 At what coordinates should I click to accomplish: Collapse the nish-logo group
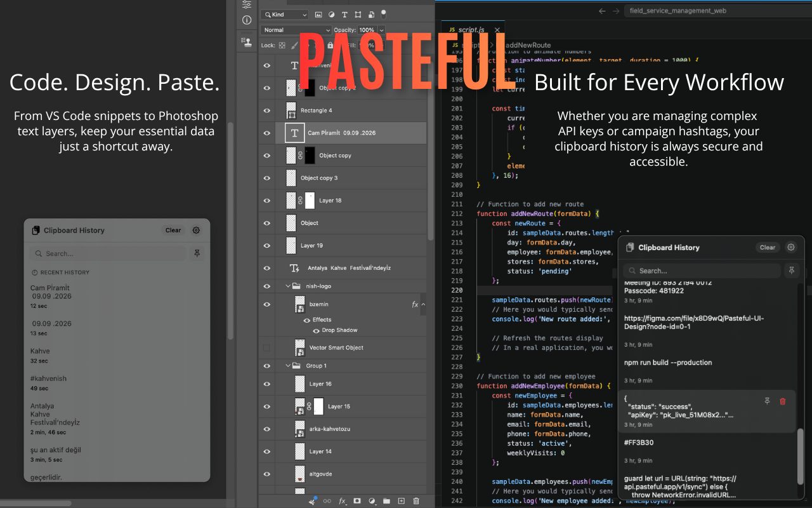tap(287, 286)
